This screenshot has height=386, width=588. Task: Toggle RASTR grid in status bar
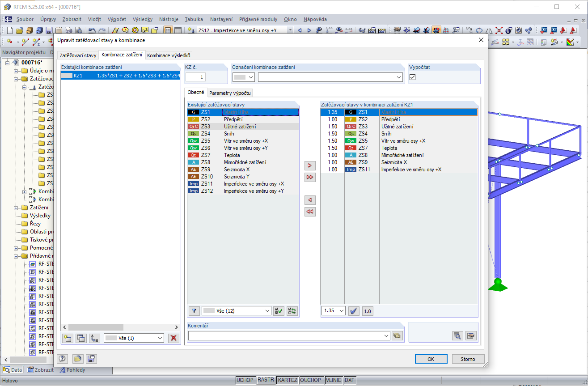coord(266,380)
